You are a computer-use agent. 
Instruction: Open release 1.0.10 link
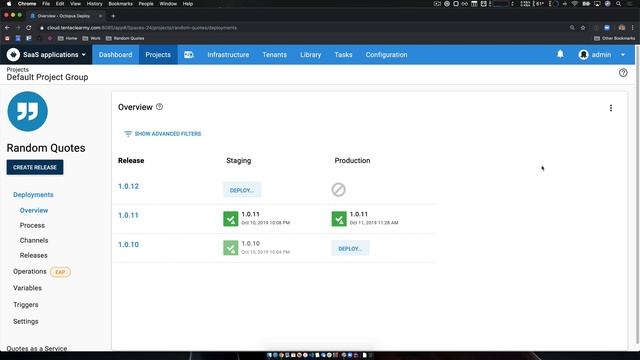tap(129, 244)
